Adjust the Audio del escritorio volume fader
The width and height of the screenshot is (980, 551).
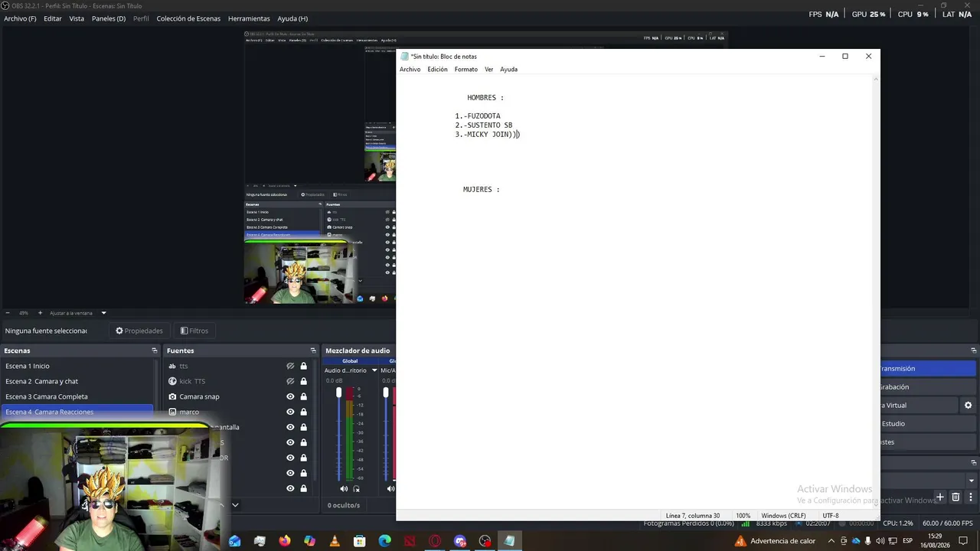click(339, 393)
